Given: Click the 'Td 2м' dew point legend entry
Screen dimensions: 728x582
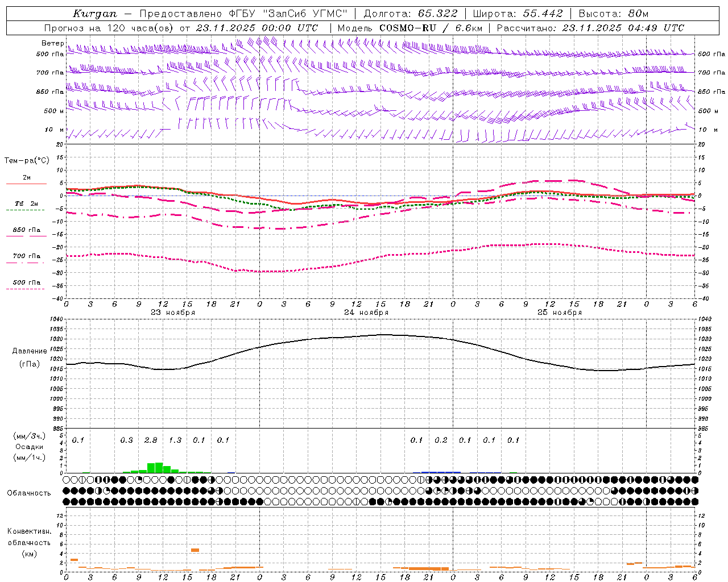Looking at the screenshot, I should click(x=26, y=203).
